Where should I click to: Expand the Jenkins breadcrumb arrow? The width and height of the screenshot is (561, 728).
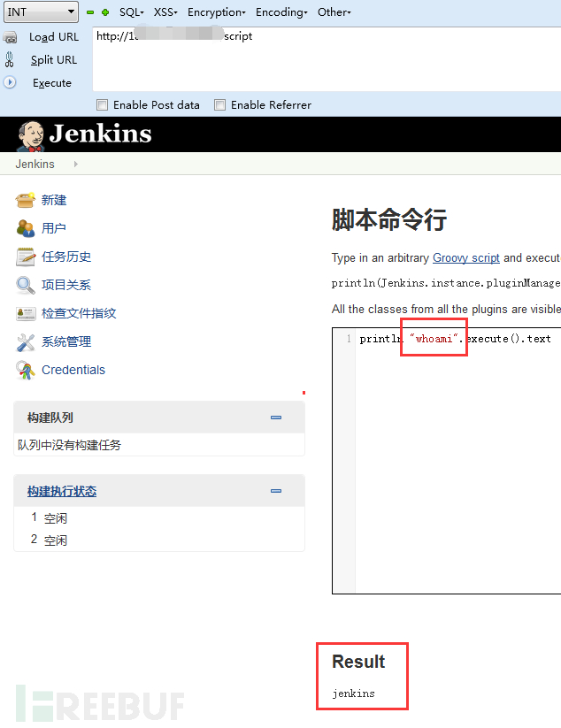tap(76, 164)
